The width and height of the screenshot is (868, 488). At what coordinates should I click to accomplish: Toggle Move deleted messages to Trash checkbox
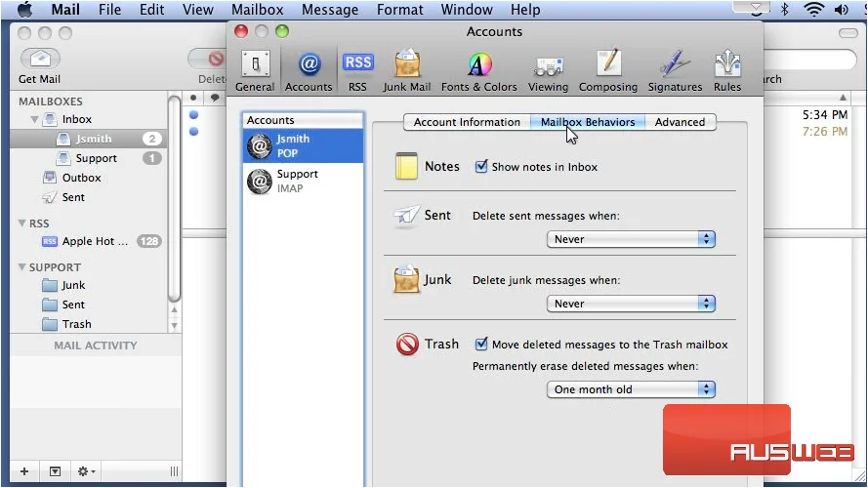click(481, 345)
